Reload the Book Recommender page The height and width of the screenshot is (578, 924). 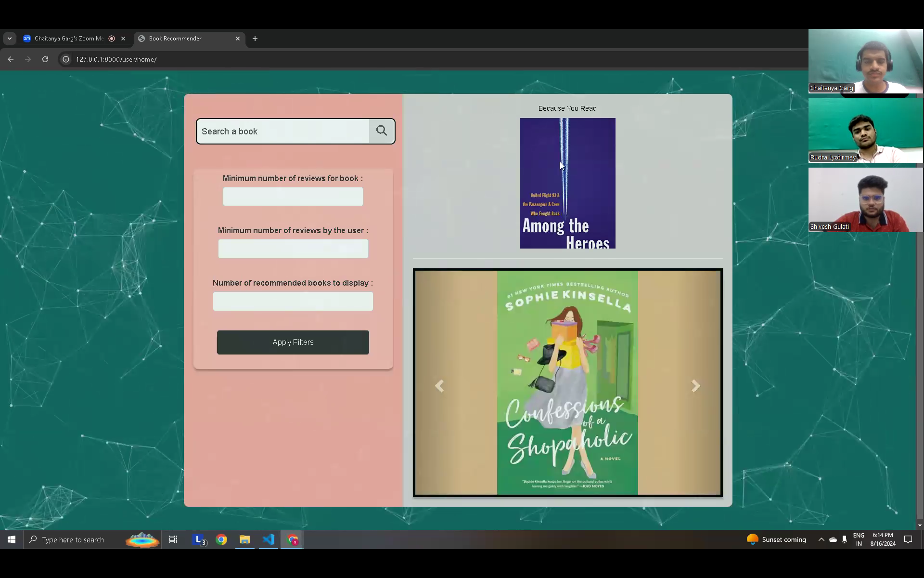coord(45,59)
